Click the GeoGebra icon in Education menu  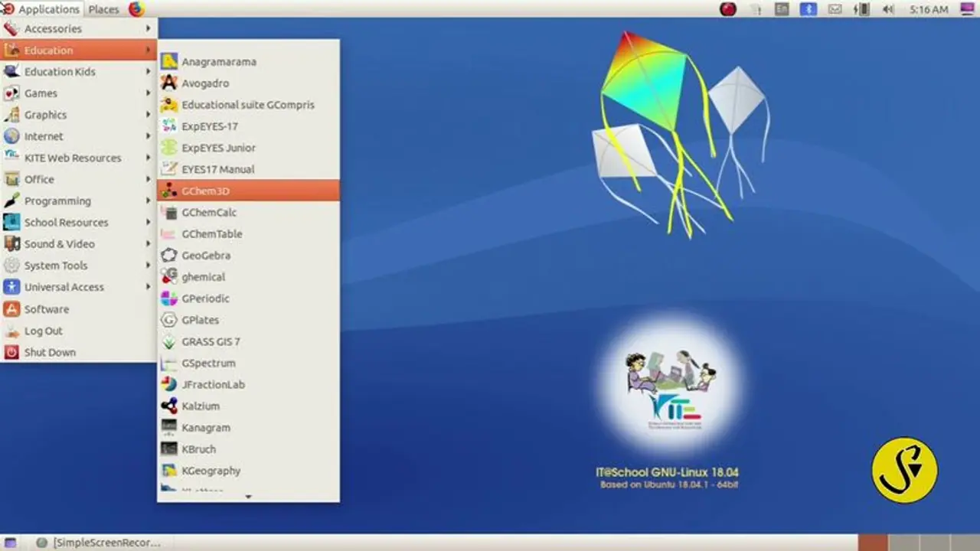coord(169,256)
